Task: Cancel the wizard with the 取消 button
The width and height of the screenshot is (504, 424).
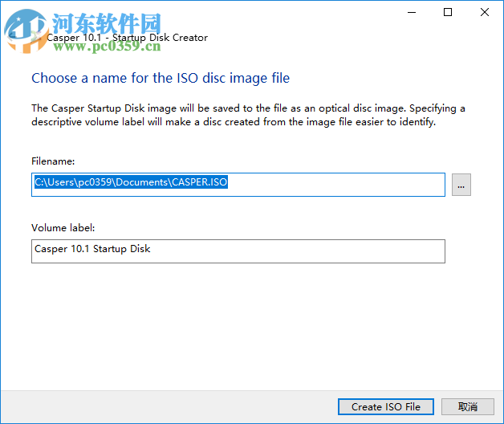Action: coord(467,406)
